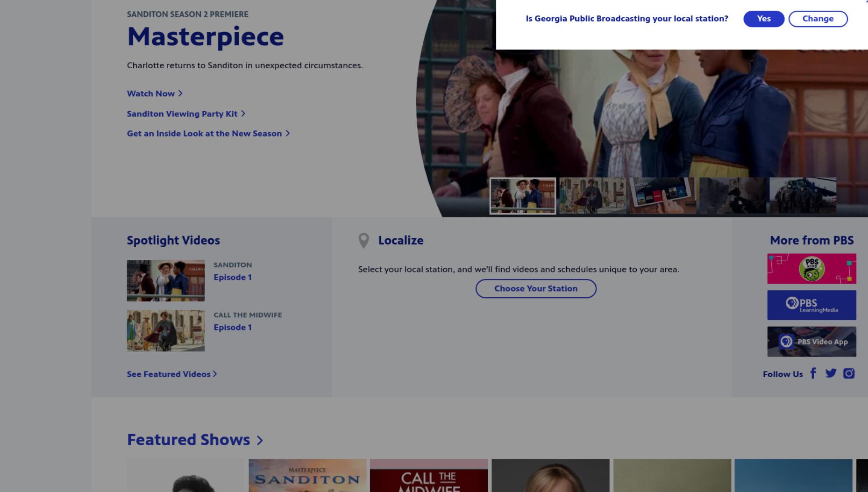Click the More from PBS heading

(811, 240)
